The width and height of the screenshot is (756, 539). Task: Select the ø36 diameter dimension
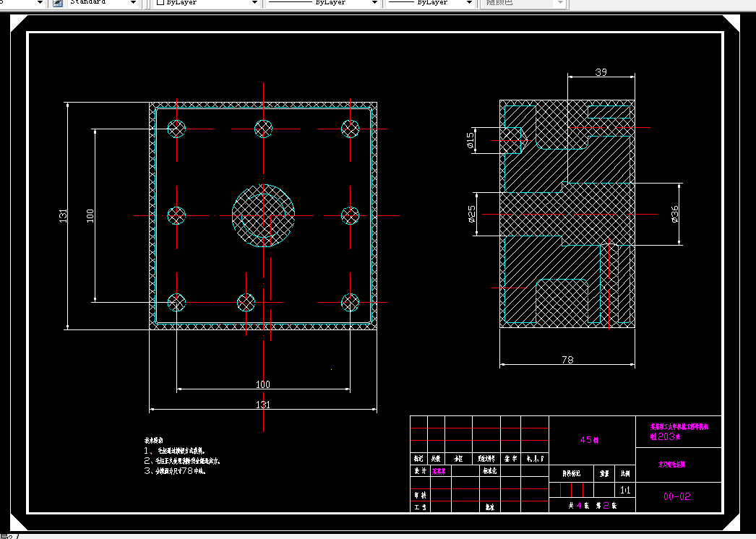674,214
